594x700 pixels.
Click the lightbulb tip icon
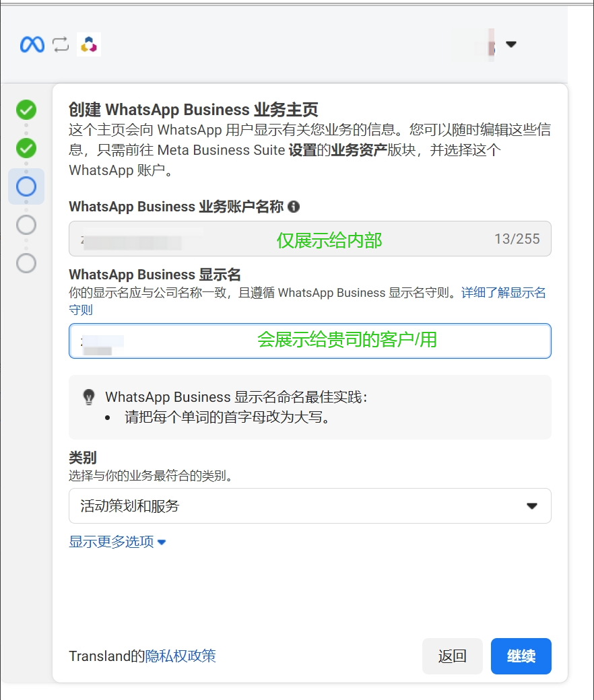[89, 397]
